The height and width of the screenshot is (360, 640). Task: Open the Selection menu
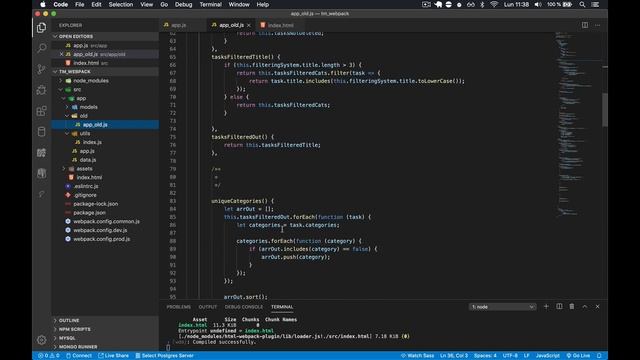pos(121,4)
